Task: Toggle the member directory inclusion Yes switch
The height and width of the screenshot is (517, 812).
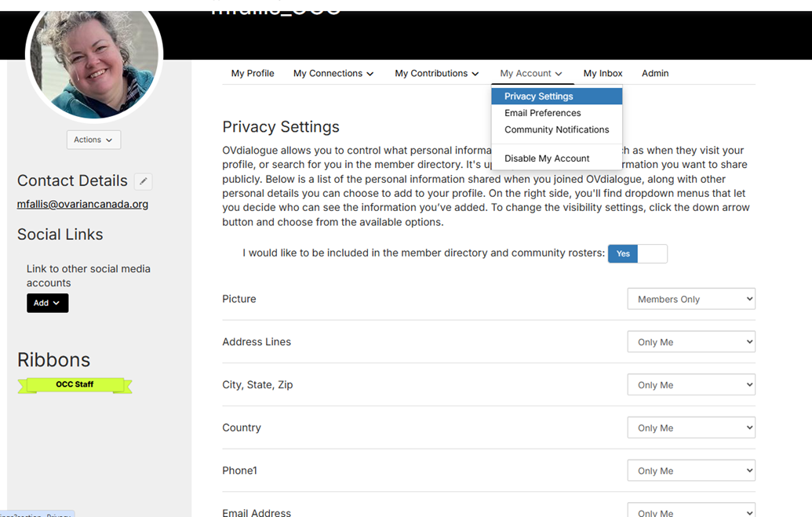Action: pos(637,253)
